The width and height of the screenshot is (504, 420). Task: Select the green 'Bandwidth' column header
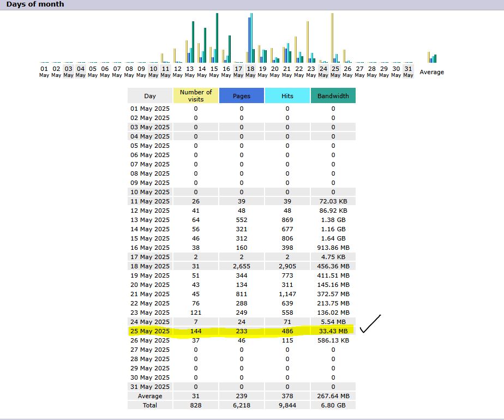333,95
